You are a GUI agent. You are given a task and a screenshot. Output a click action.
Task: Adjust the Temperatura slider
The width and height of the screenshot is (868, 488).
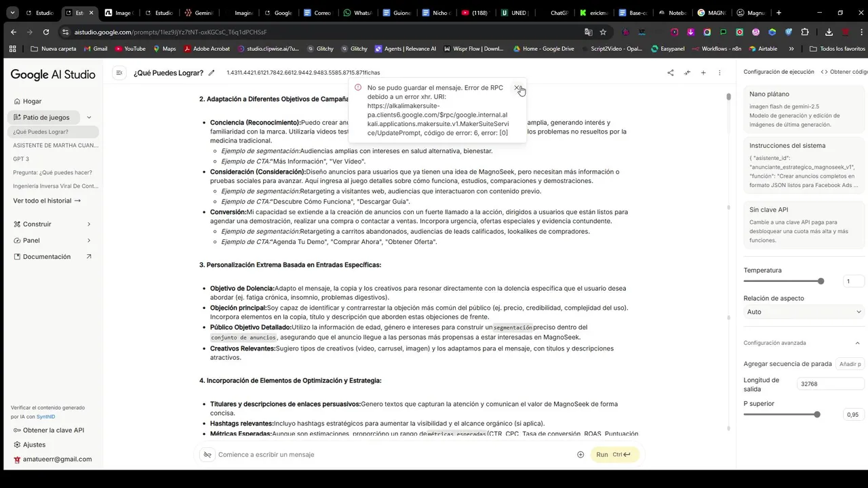tap(784, 281)
